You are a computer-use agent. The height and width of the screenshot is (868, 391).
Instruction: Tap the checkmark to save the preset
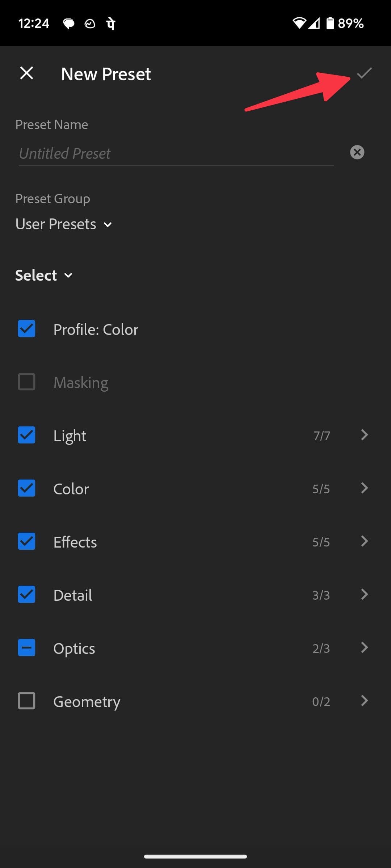pyautogui.click(x=364, y=74)
